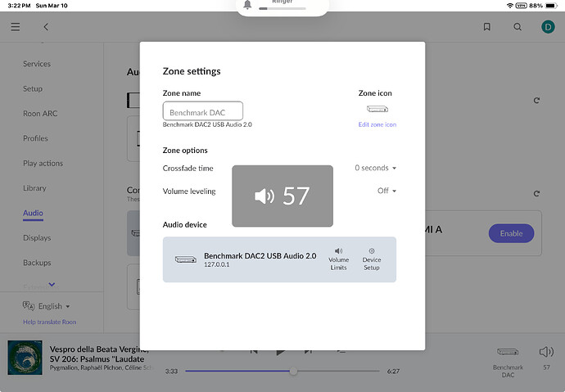Select the Benchmark DAC zone in footer
Screen dimensions: 565x392
click(x=508, y=362)
